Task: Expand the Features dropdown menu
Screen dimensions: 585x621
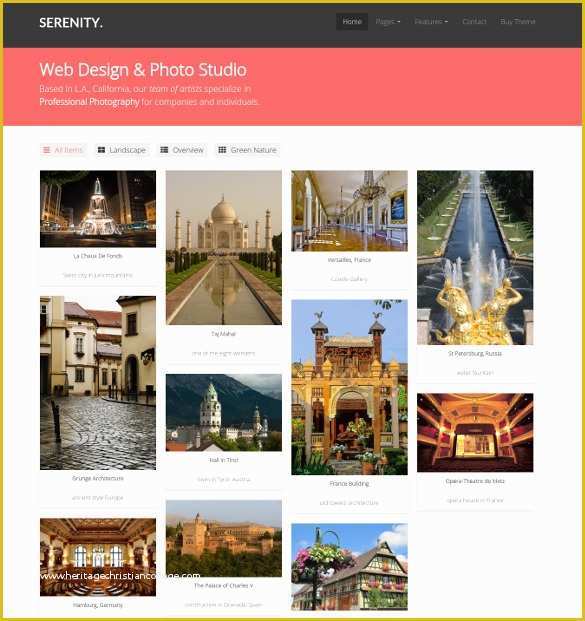Action: click(x=431, y=21)
